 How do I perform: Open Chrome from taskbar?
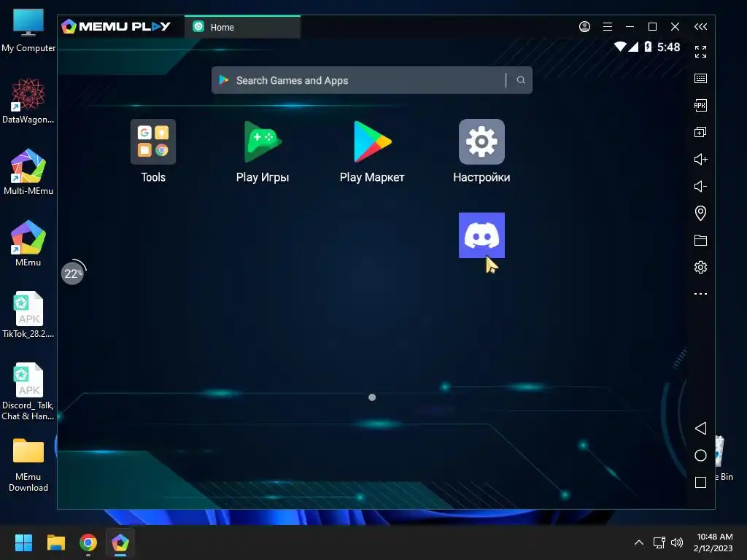coord(88,542)
